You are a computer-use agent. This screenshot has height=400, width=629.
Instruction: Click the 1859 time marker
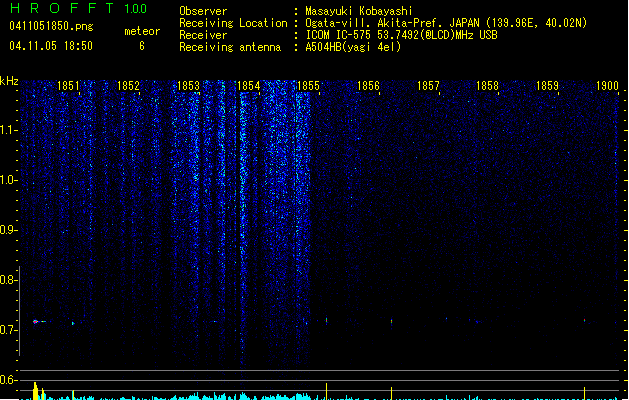pyautogui.click(x=547, y=86)
